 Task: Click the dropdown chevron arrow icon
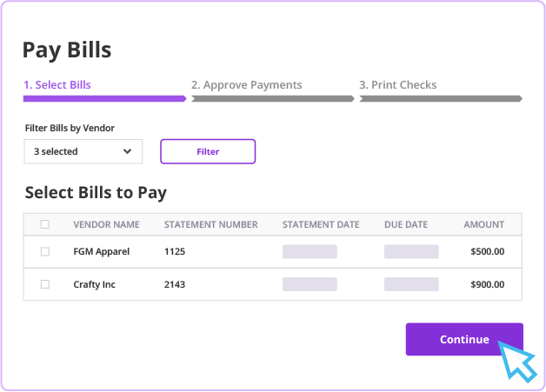128,151
